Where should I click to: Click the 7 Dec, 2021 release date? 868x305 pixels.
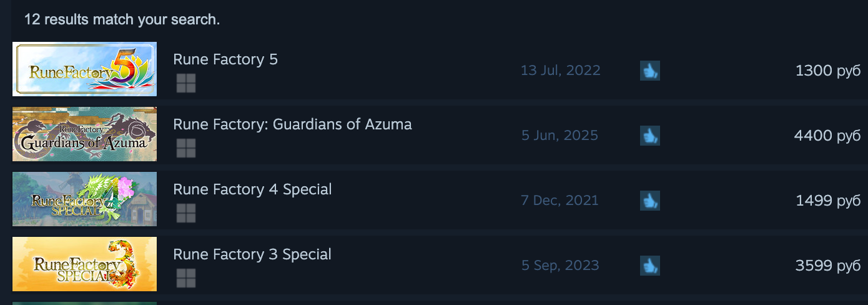click(x=560, y=201)
